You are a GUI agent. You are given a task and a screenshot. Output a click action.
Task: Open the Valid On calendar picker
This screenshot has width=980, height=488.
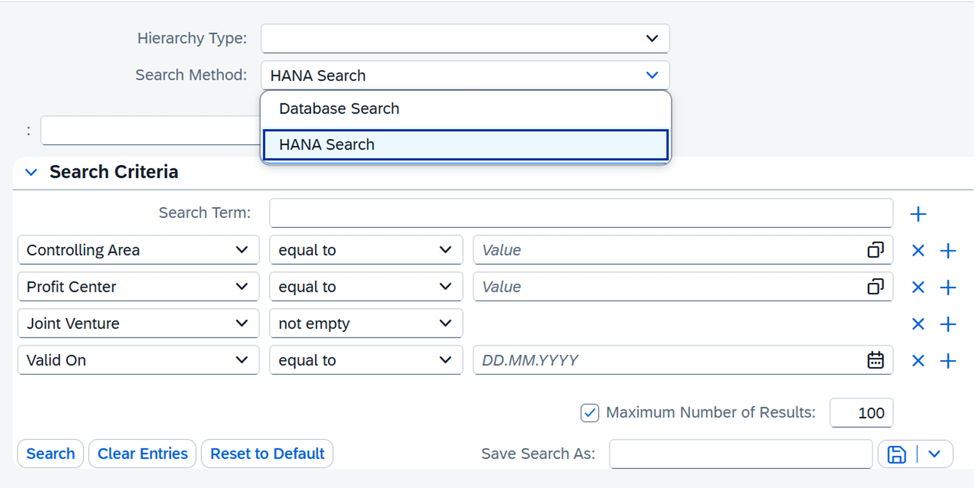(x=875, y=361)
